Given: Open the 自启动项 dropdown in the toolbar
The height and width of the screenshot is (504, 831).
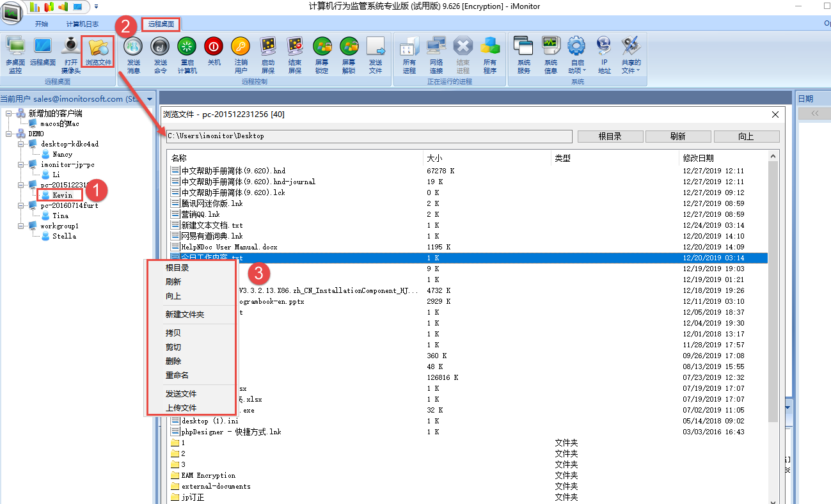Looking at the screenshot, I should coord(577,55).
